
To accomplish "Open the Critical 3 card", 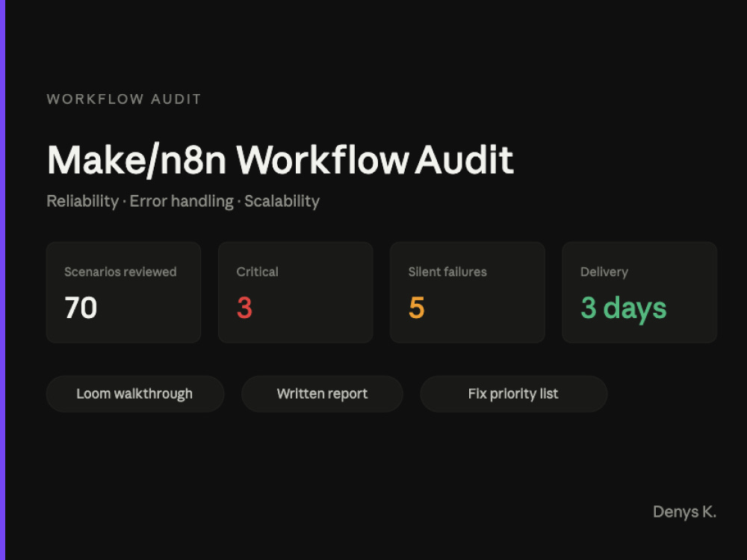I will click(x=295, y=293).
